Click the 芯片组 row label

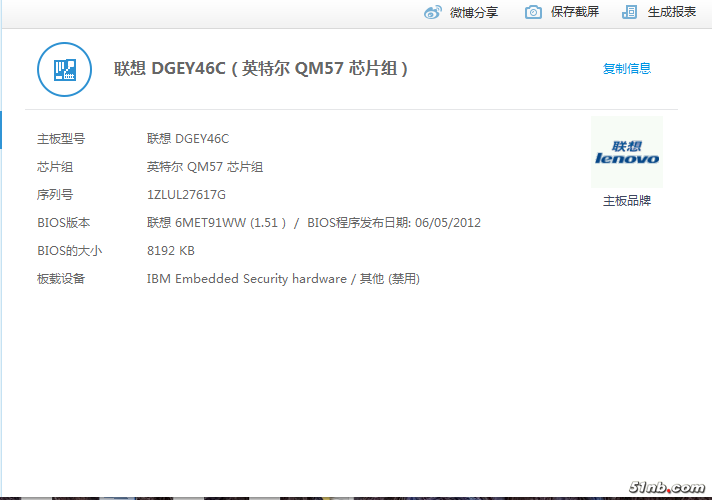tap(55, 167)
